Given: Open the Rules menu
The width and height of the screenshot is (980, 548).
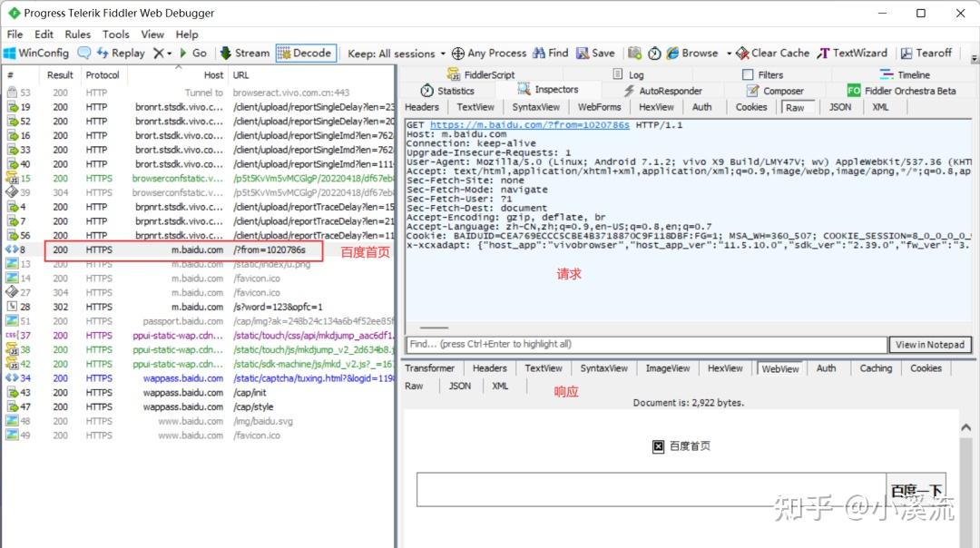Looking at the screenshot, I should point(77,34).
